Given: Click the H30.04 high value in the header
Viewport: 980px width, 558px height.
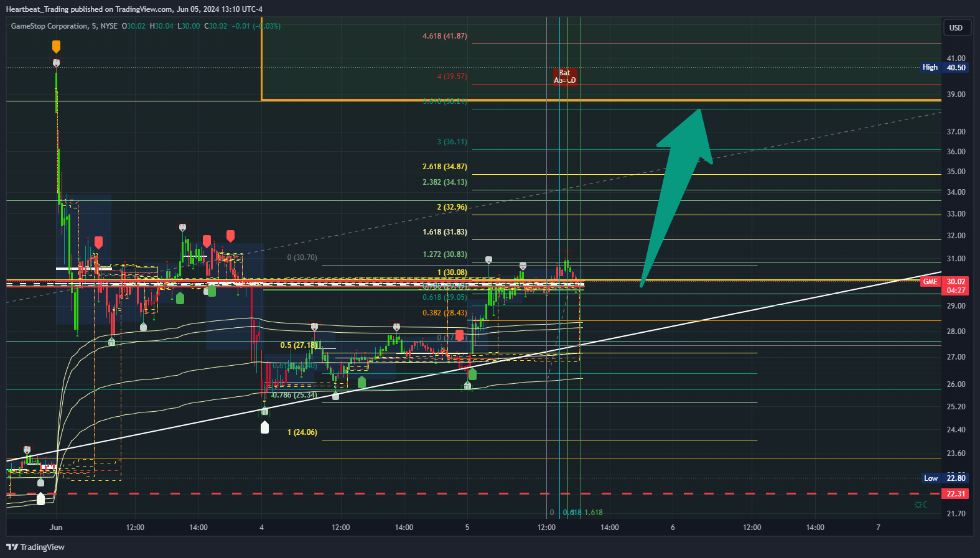Looking at the screenshot, I should 162,26.
